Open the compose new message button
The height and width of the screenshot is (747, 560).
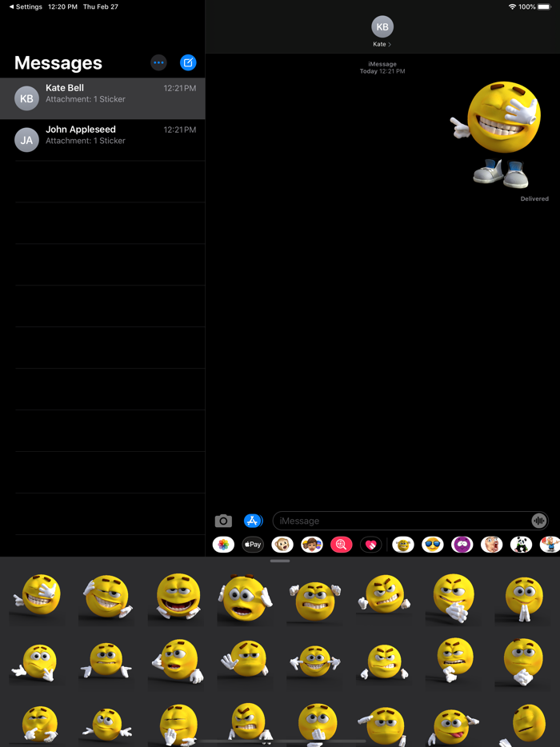click(x=188, y=62)
